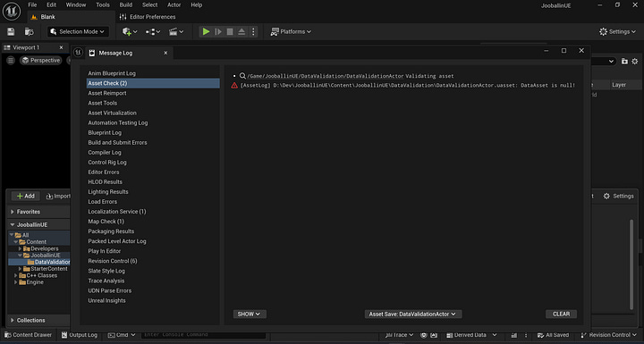Click the frame skip playback button
This screenshot has width=644, height=344.
coord(218,31)
